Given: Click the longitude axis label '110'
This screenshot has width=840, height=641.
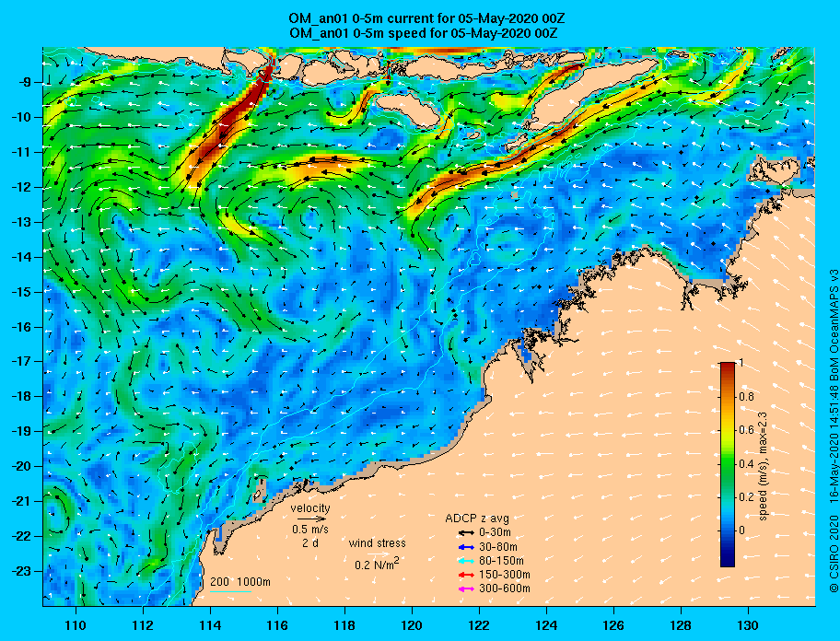Looking at the screenshot, I should click(76, 625).
